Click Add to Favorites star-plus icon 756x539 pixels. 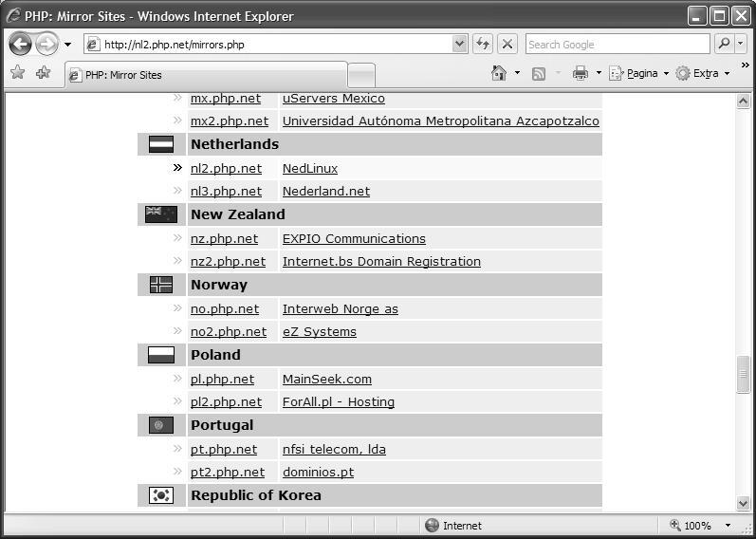(x=44, y=72)
